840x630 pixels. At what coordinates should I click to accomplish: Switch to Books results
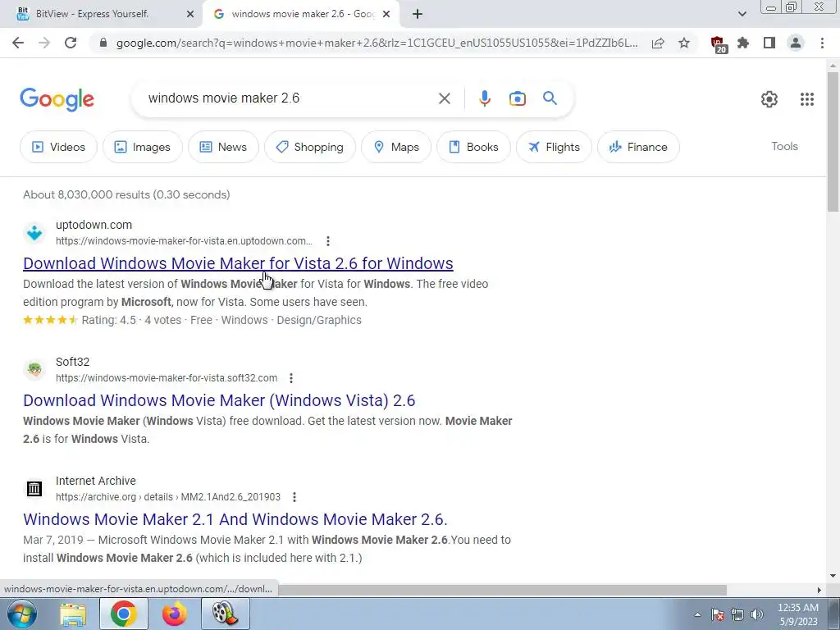(x=473, y=147)
